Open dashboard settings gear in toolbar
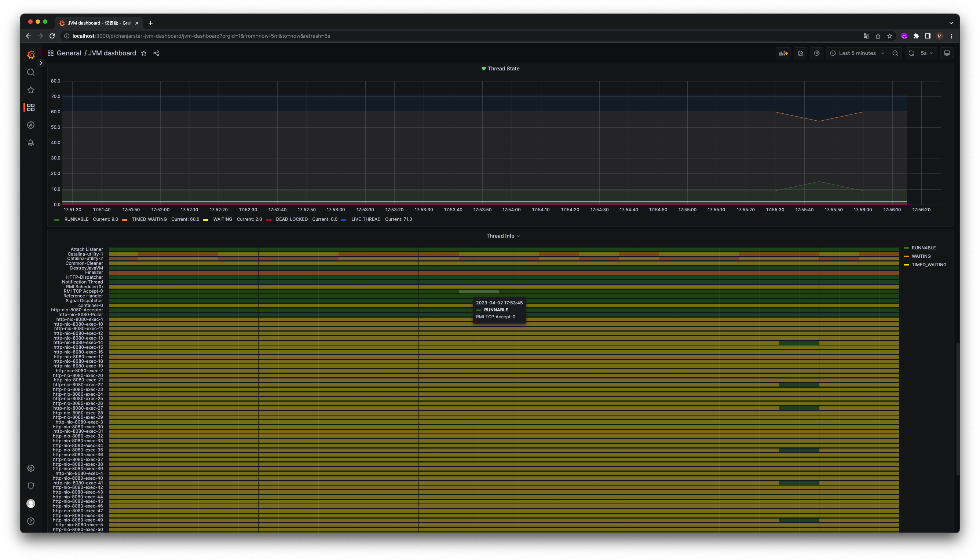The image size is (980, 560). pyautogui.click(x=816, y=53)
